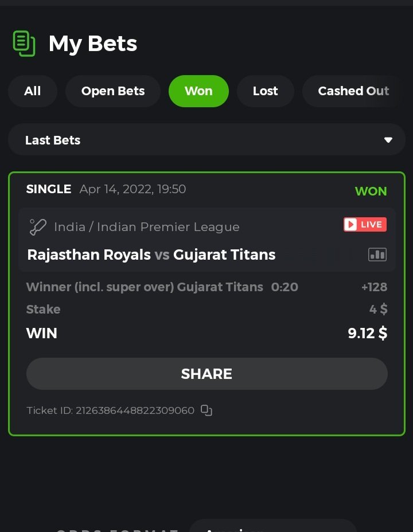Viewport: 413px width, 532px height.
Task: Click India / Indian Premier League link
Action: pos(147,227)
